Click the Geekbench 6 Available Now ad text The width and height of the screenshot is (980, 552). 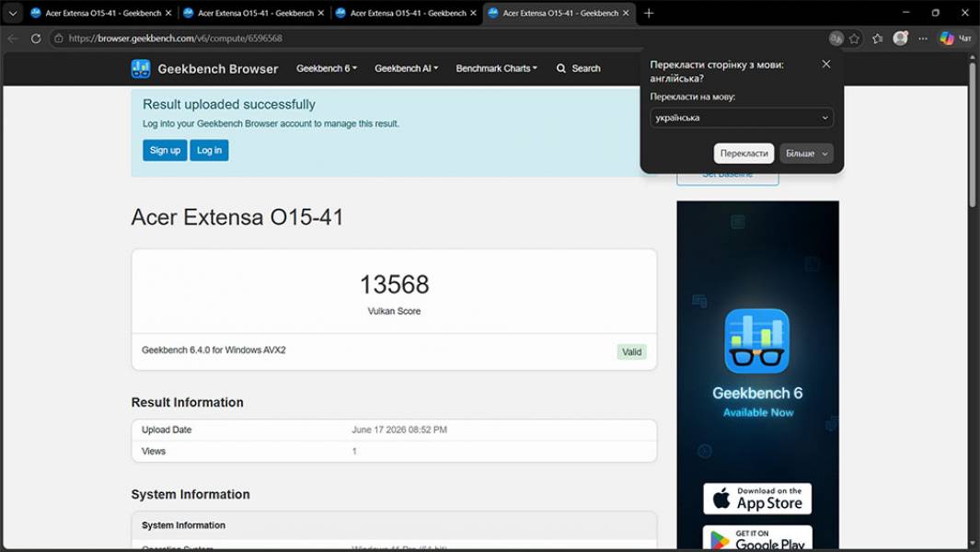tap(757, 402)
